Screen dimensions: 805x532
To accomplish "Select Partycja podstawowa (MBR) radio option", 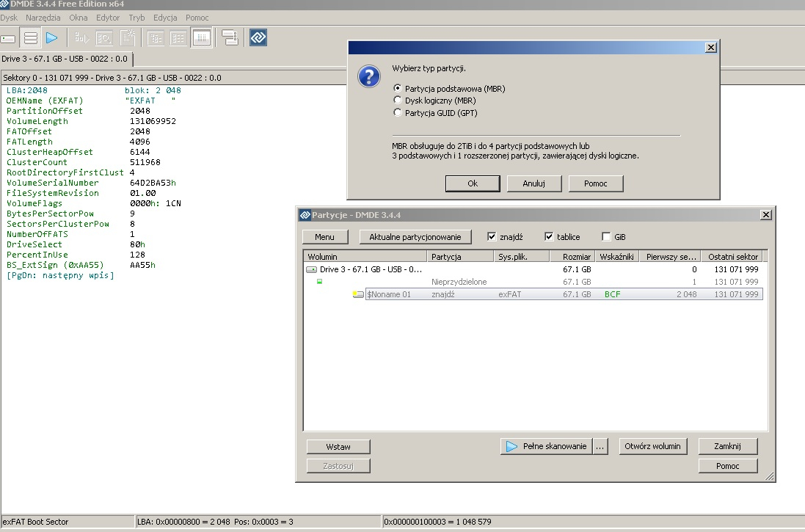I will coord(398,88).
